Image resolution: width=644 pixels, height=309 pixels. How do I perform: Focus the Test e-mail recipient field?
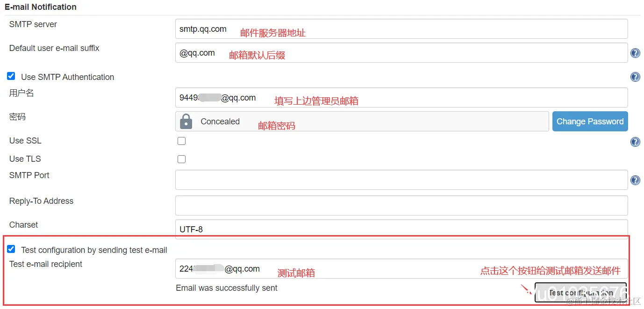click(401, 269)
